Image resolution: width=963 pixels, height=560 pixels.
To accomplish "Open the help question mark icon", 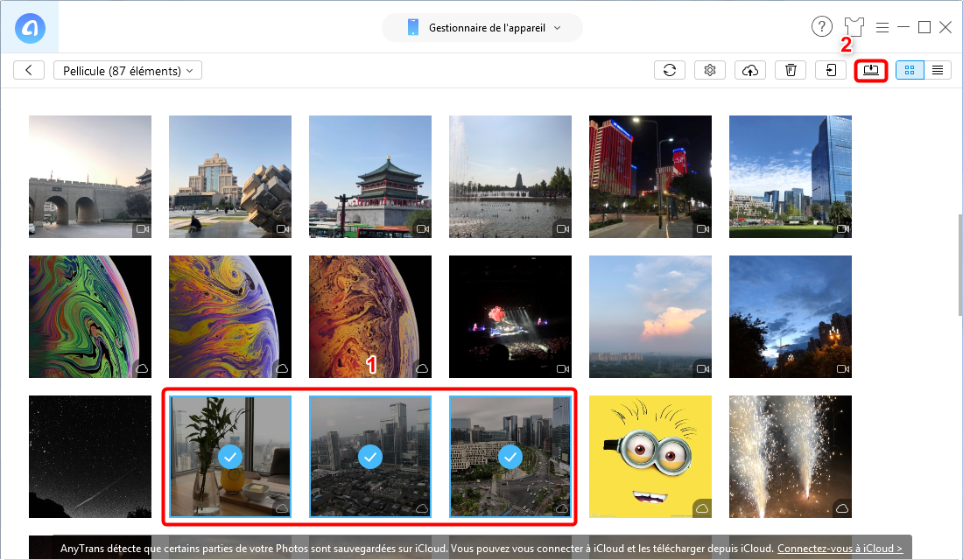I will click(822, 26).
